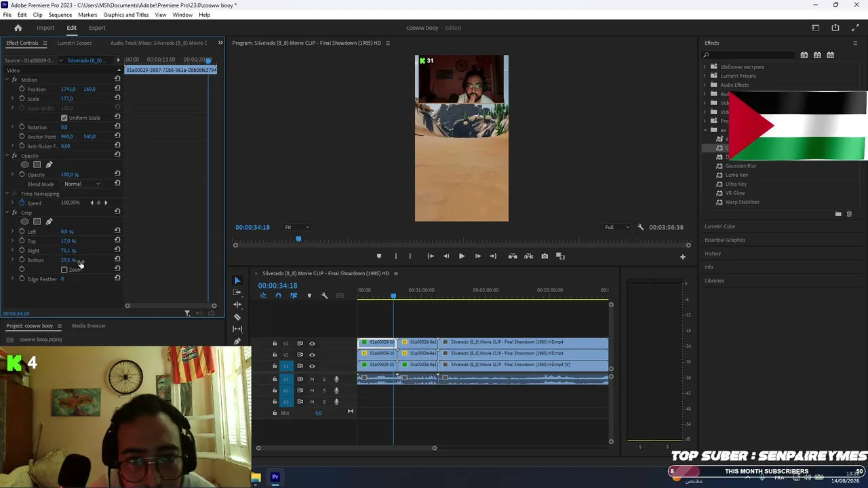Screen dimensions: 868x488
Task: Toggle Snap in timeline
Action: pyautogui.click(x=278, y=296)
